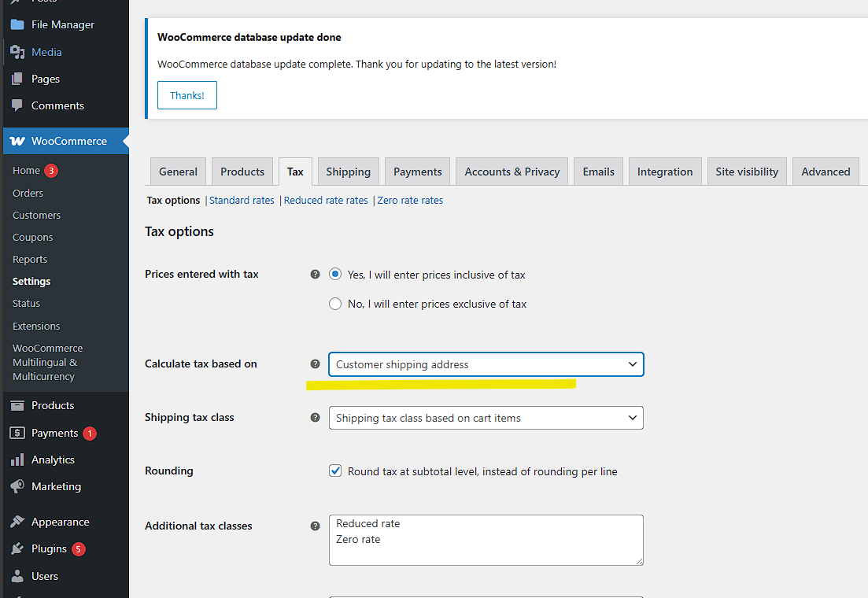
Task: Open the Standard rates link
Action: pyautogui.click(x=242, y=201)
